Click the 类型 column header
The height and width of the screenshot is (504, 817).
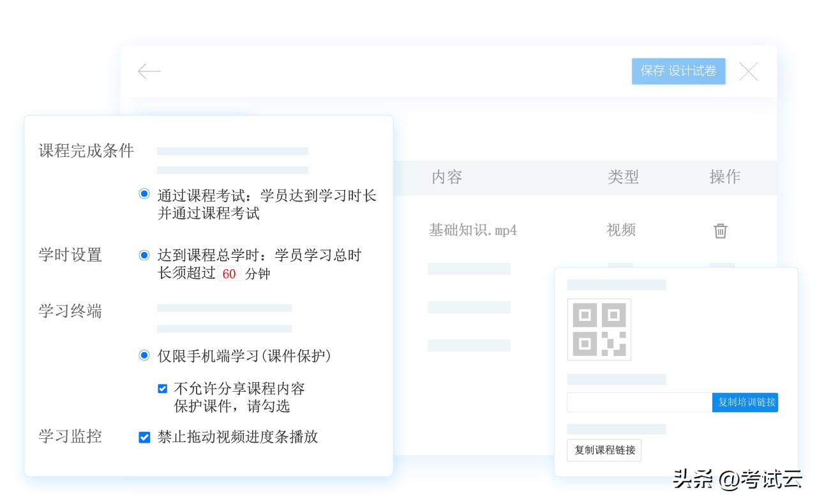[623, 177]
